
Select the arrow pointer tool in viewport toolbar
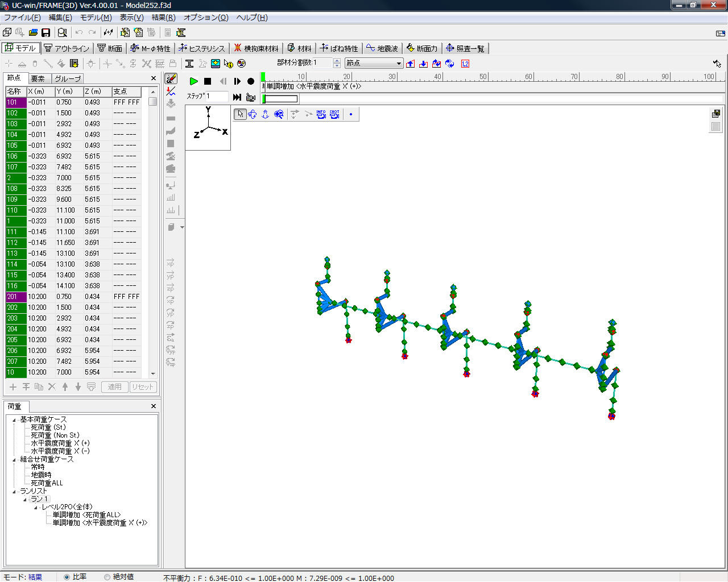tap(240, 114)
